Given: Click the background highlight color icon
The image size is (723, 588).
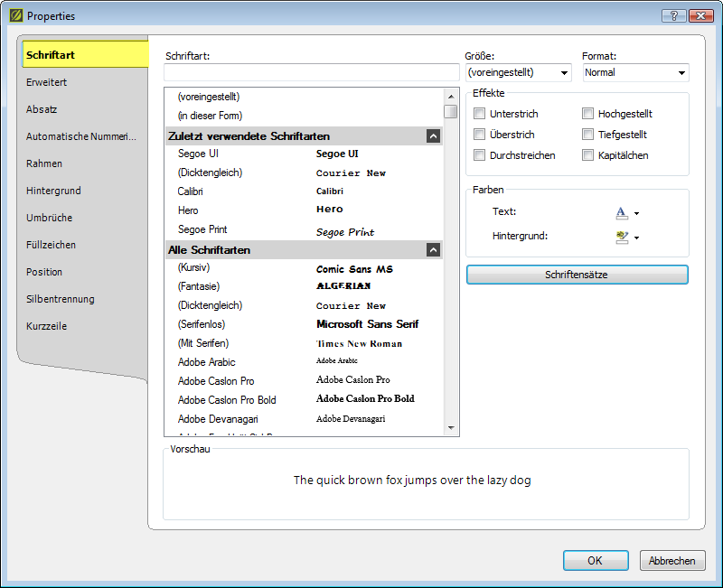Looking at the screenshot, I should 621,237.
